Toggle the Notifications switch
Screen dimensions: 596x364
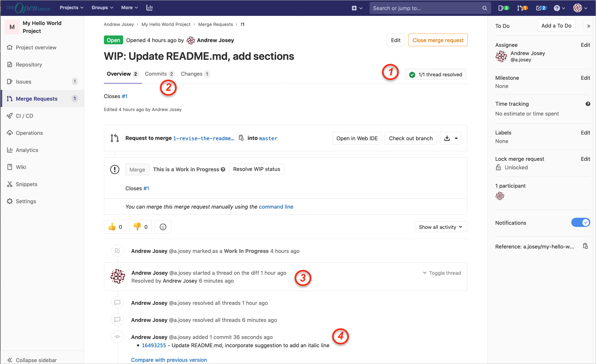[581, 223]
